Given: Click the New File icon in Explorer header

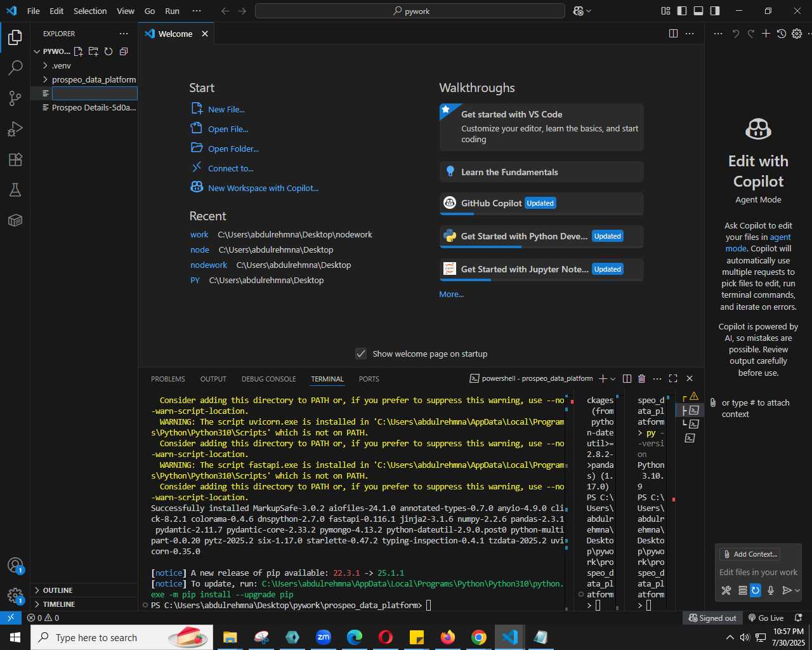Looking at the screenshot, I should (78, 51).
